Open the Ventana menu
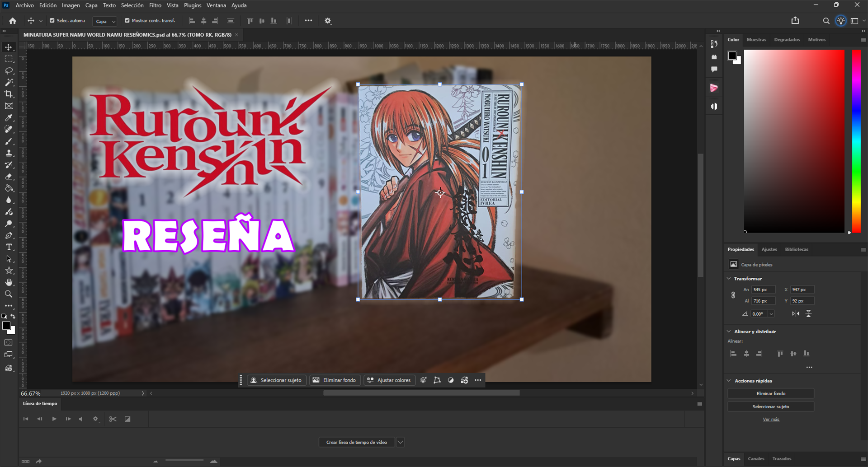868x467 pixels. (x=216, y=5)
